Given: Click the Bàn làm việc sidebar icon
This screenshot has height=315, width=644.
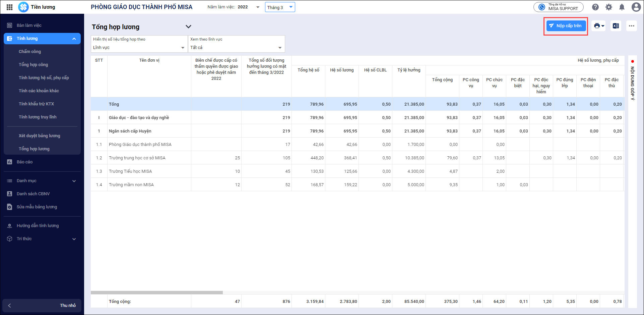Looking at the screenshot, I should coord(10,25).
